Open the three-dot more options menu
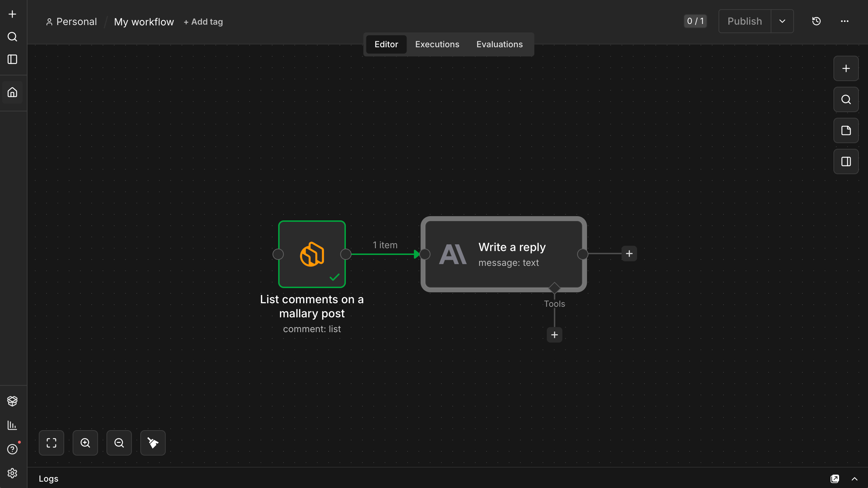The image size is (868, 488). [x=845, y=21]
